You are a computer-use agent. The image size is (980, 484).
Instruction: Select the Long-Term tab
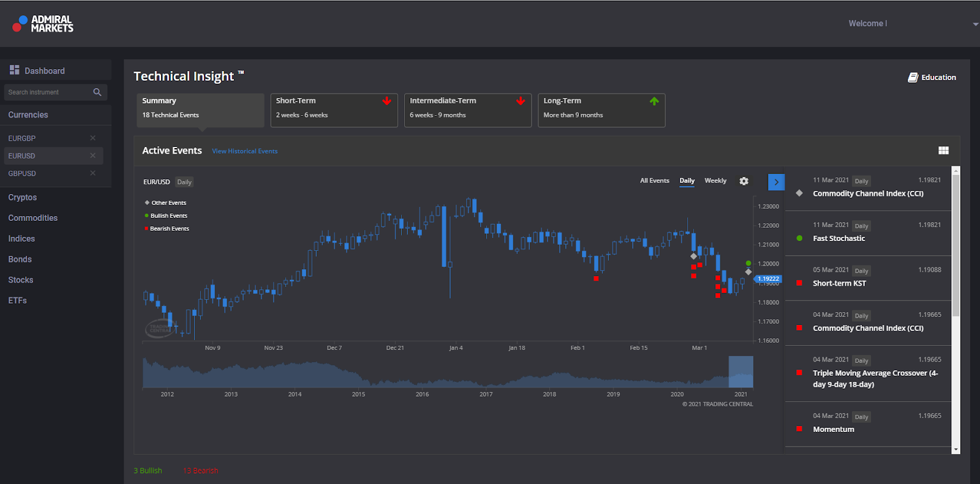601,110
